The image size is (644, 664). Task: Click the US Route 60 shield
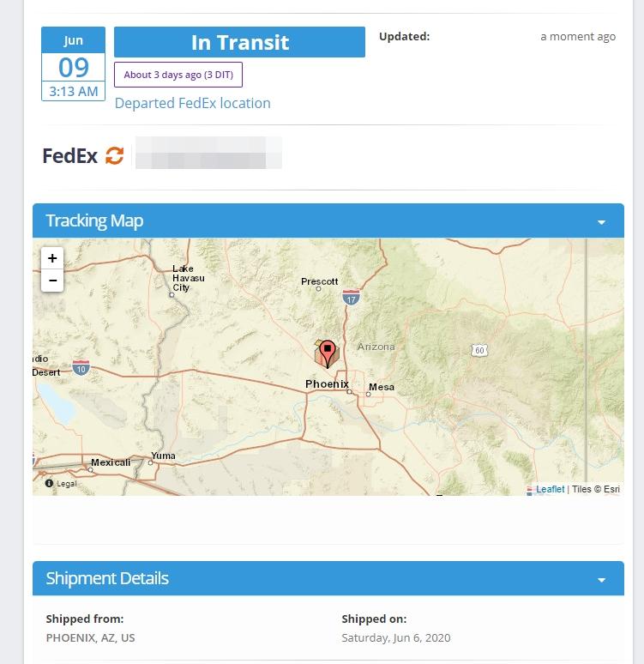[479, 350]
